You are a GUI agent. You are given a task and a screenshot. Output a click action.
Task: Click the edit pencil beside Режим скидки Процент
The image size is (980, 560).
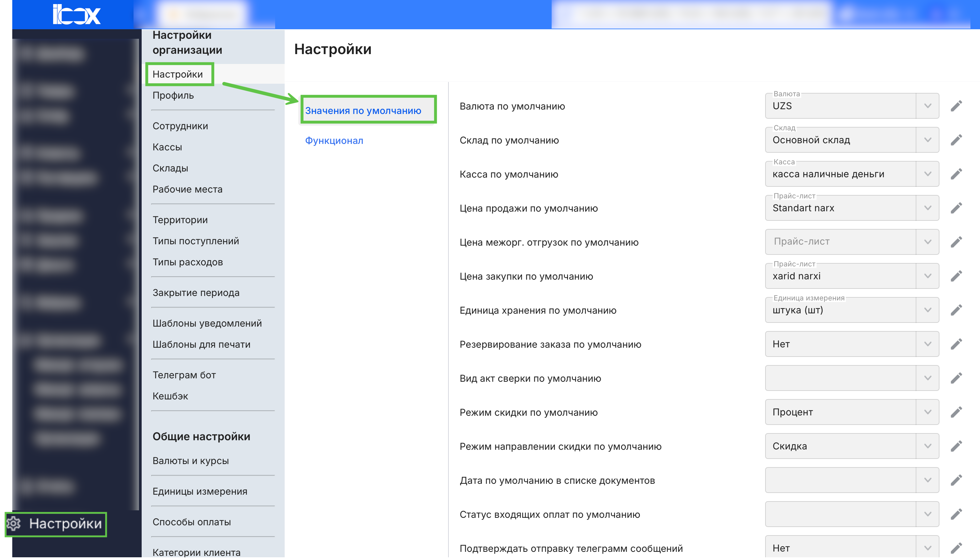coord(957,412)
